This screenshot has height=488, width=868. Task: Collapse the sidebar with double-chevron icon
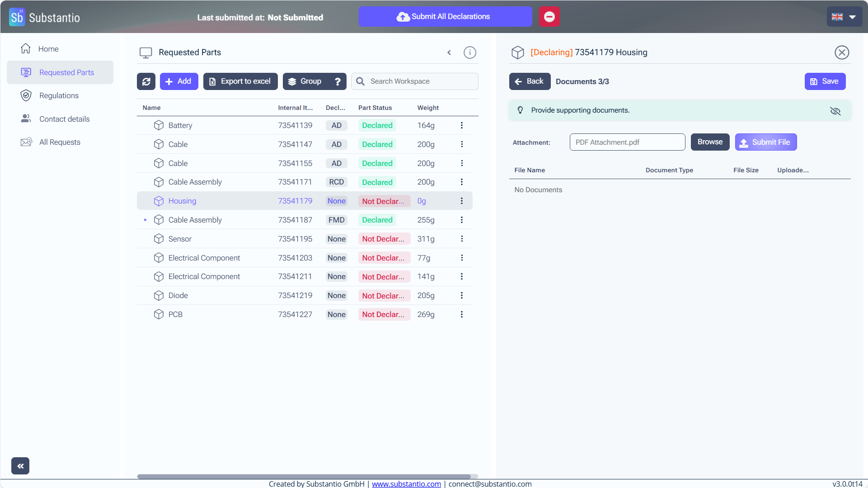click(20, 465)
